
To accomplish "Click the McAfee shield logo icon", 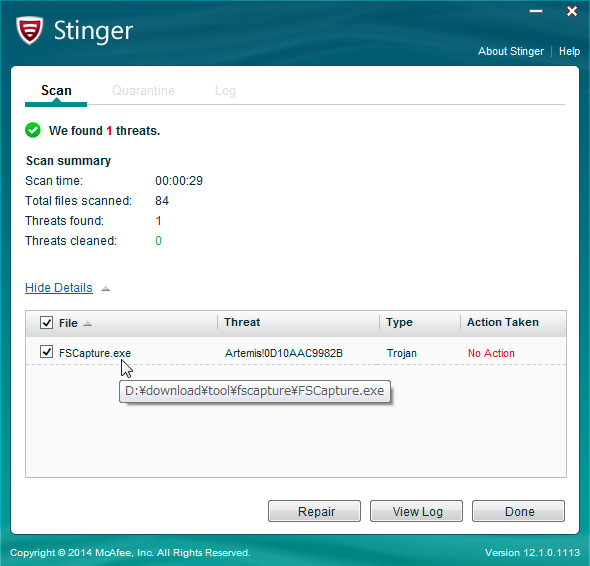I will [x=29, y=30].
